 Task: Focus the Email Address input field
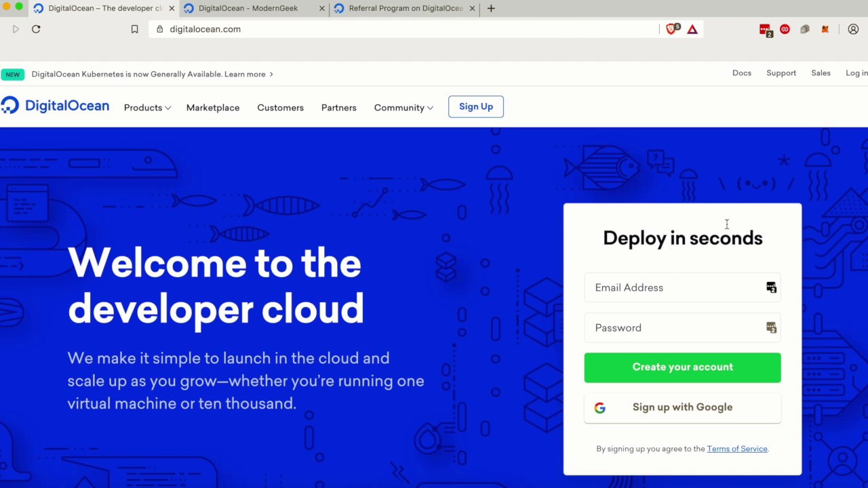pos(682,287)
